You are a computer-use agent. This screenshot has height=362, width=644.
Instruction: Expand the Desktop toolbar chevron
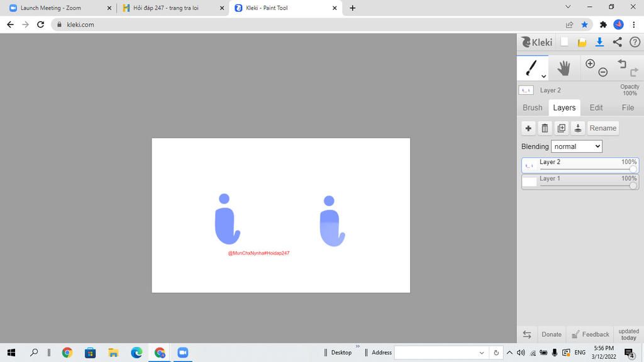(x=357, y=347)
